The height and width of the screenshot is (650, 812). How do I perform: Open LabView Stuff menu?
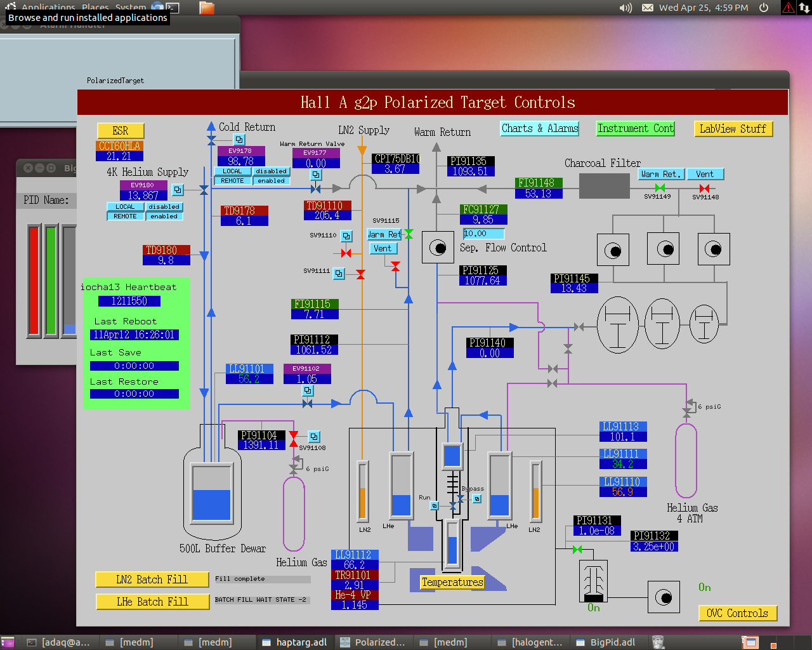click(x=733, y=129)
